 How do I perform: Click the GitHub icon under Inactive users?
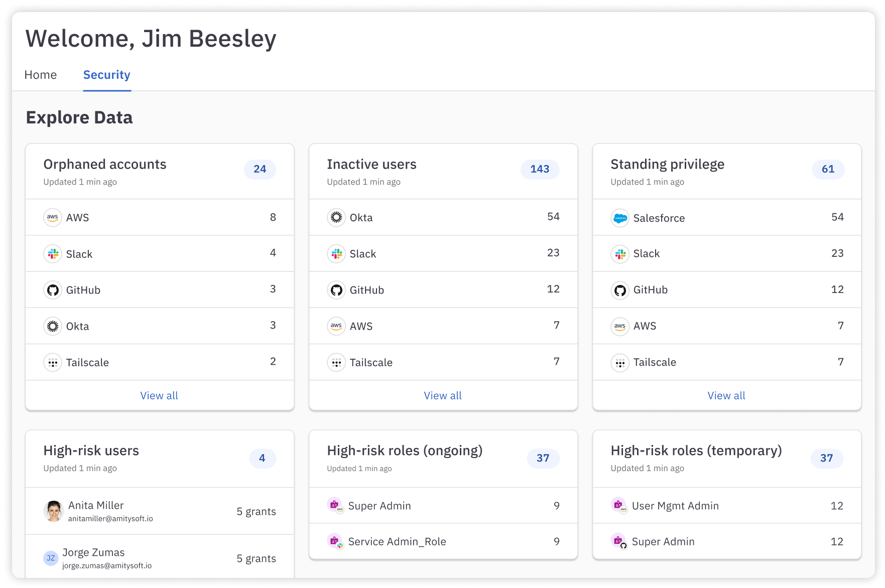(336, 289)
